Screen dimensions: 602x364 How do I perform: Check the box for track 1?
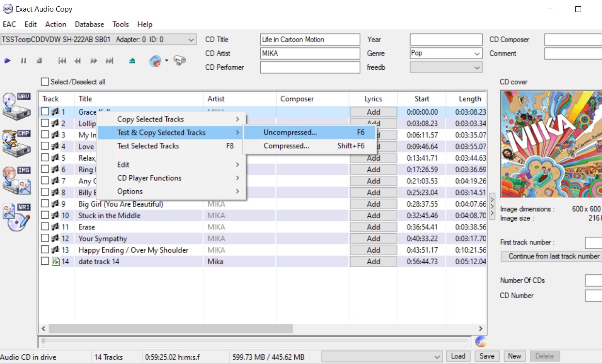point(45,112)
